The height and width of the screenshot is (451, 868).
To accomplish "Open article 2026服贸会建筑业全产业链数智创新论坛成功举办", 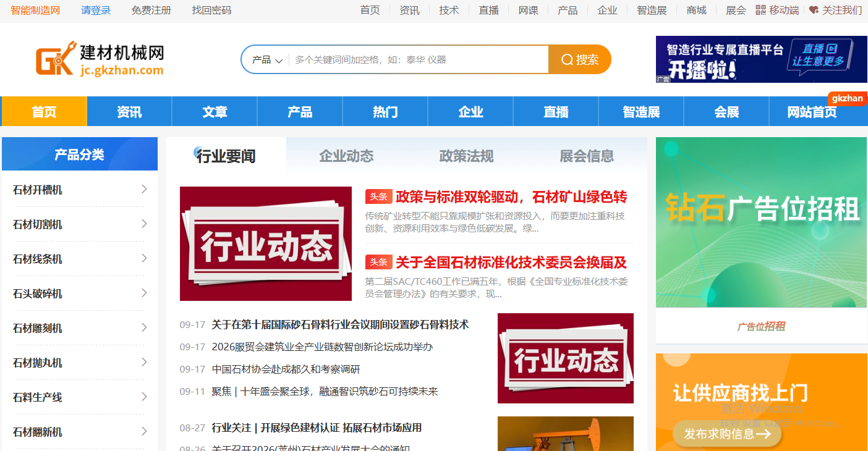I will pos(322,347).
